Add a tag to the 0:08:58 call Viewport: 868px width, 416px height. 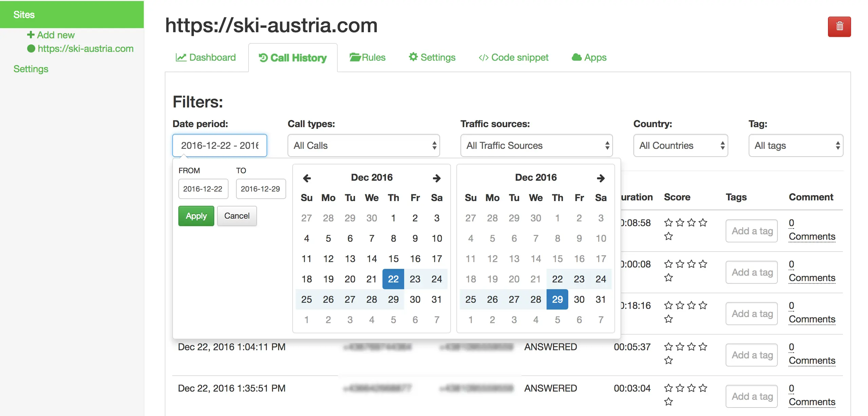pos(752,231)
